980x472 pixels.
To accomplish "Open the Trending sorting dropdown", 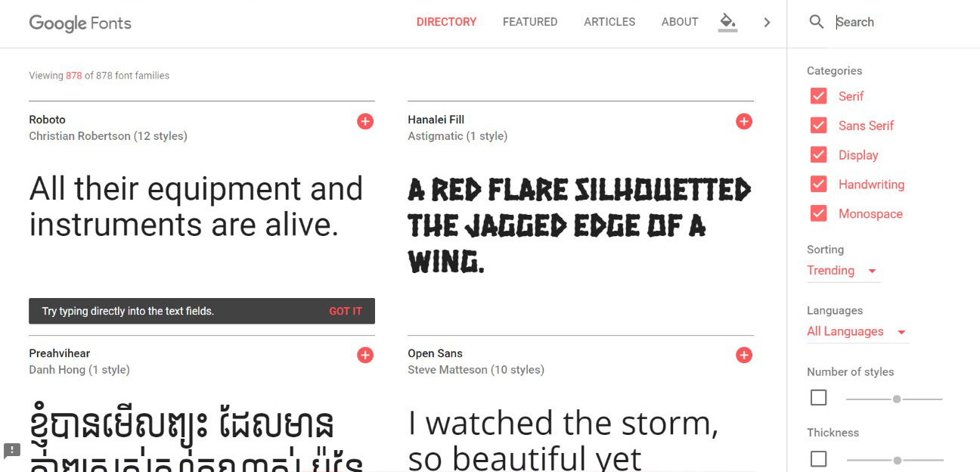I will (843, 271).
